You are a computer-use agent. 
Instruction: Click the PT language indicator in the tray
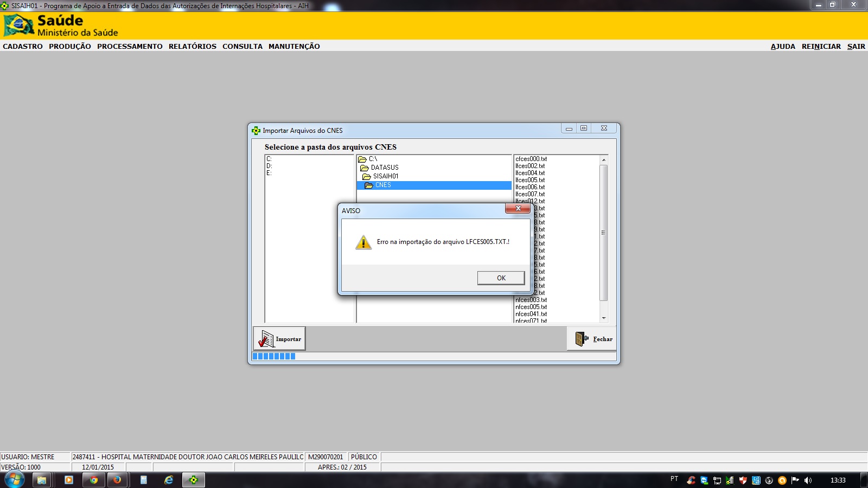(x=674, y=479)
